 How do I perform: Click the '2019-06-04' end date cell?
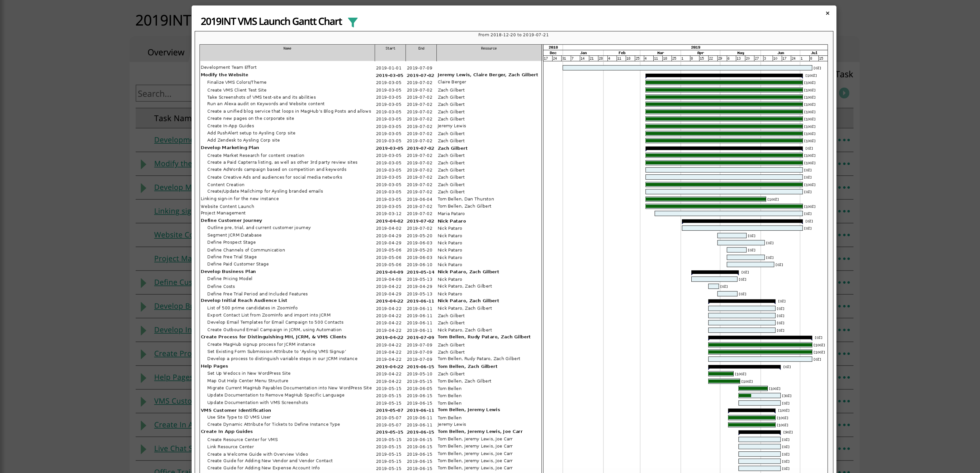pyautogui.click(x=419, y=199)
